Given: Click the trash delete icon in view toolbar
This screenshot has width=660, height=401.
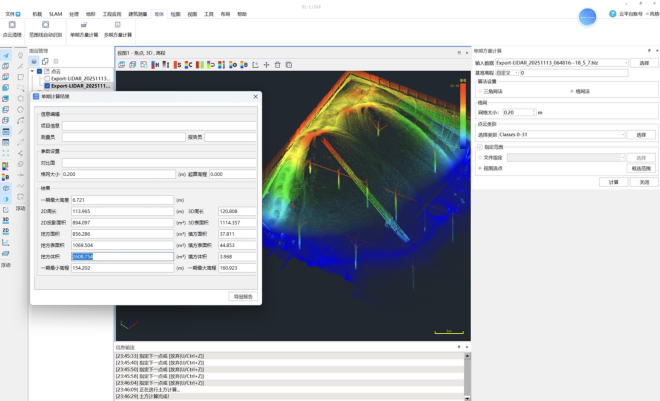Looking at the screenshot, I should pos(278,65).
